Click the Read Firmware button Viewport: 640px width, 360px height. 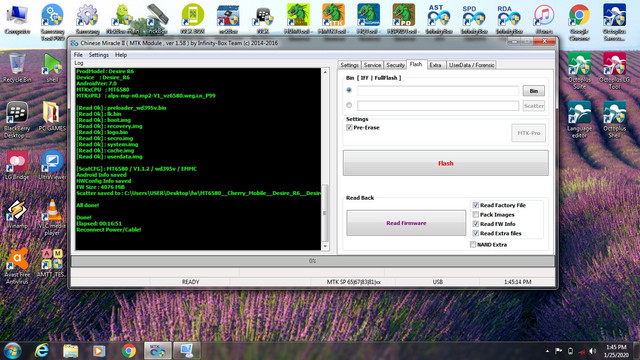[x=406, y=223]
